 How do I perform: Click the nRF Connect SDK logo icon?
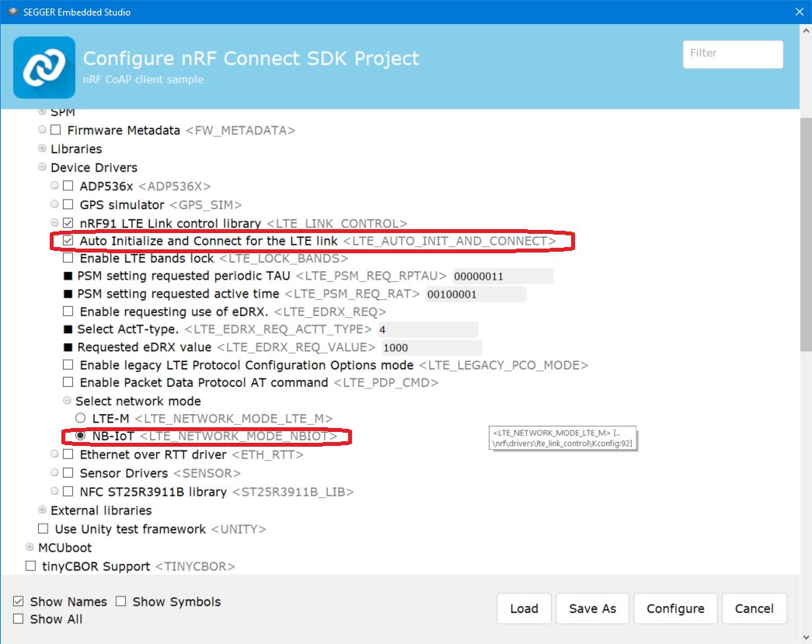click(44, 68)
